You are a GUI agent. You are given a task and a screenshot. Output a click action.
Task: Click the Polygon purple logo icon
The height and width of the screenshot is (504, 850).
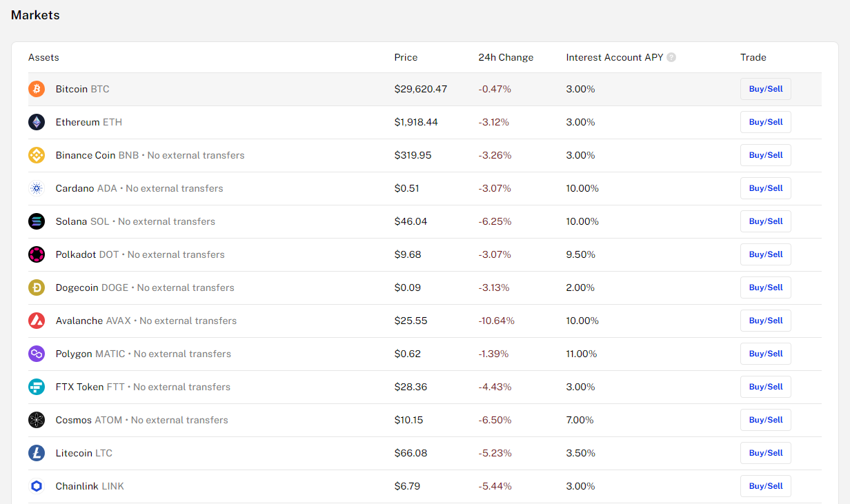pos(37,354)
